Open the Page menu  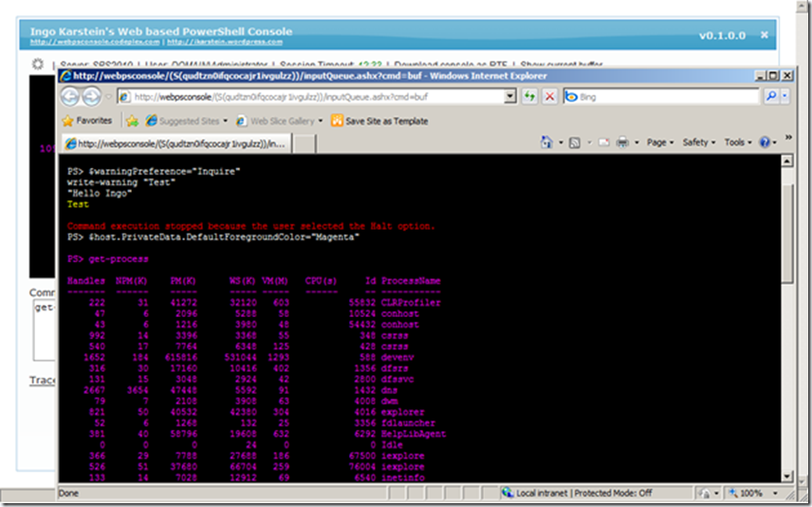660,142
